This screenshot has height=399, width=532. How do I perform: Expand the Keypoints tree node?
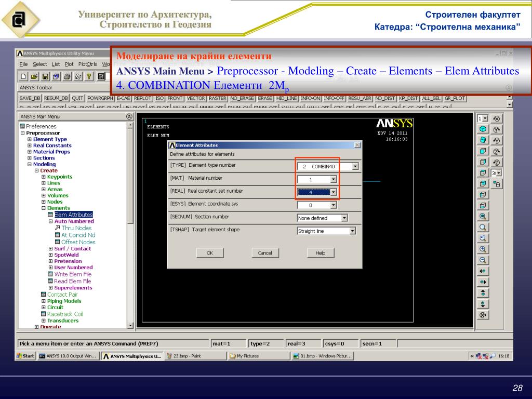pyautogui.click(x=44, y=177)
